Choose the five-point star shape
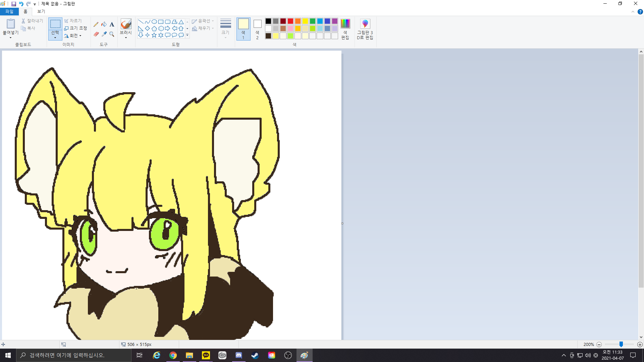 (x=154, y=35)
